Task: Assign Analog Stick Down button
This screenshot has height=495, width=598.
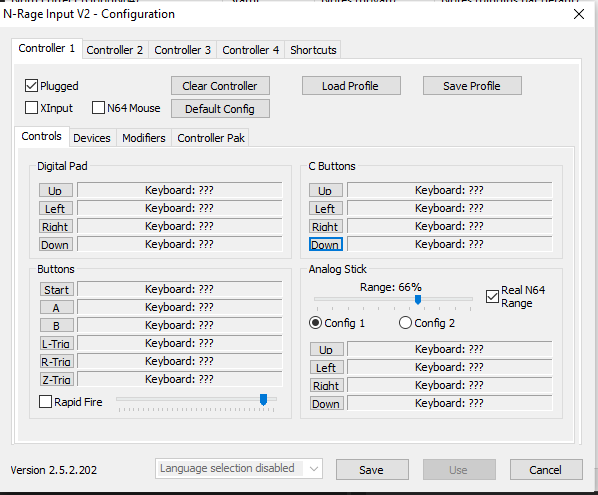Action: point(326,403)
